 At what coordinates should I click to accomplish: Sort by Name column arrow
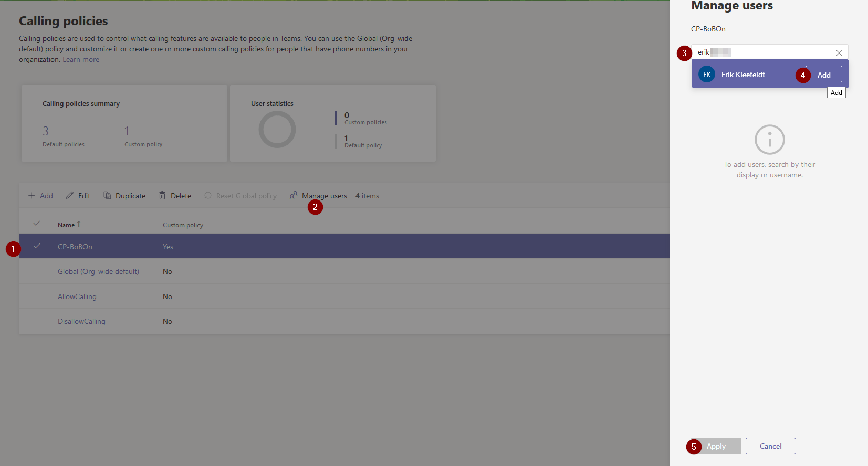pyautogui.click(x=79, y=225)
